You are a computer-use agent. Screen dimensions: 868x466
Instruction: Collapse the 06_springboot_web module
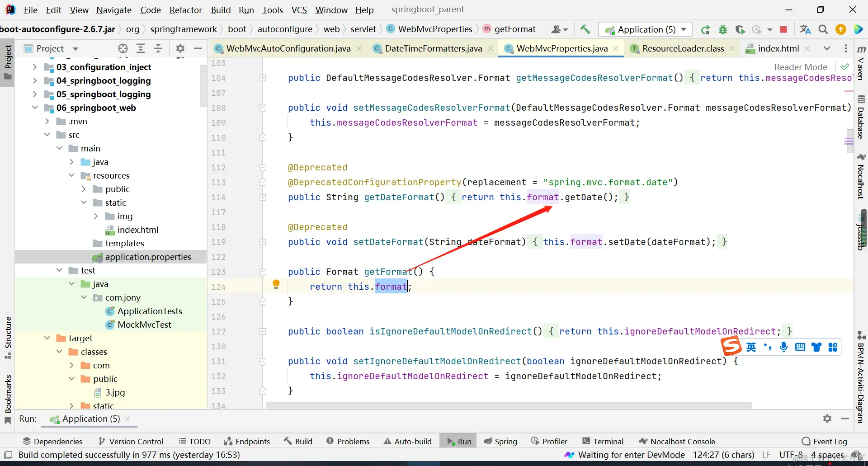click(35, 108)
